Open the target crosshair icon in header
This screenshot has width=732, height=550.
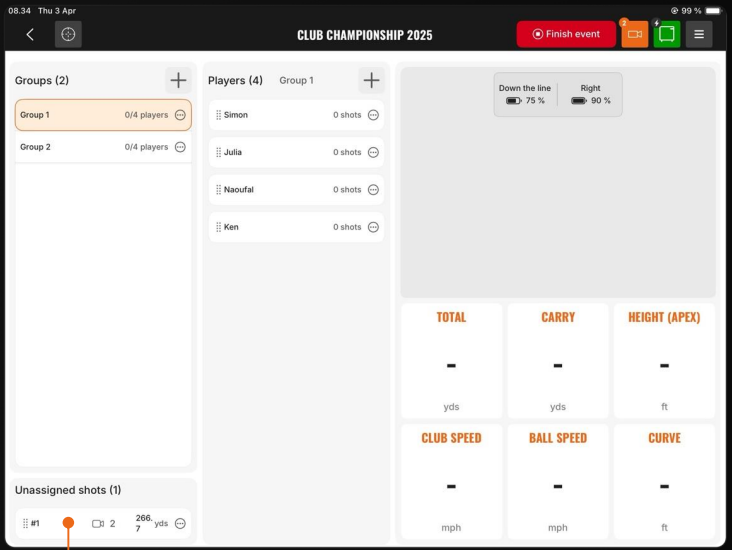(x=68, y=34)
